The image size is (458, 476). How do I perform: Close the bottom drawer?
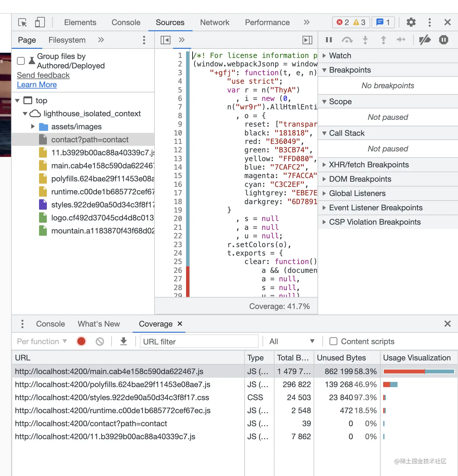[x=448, y=324]
